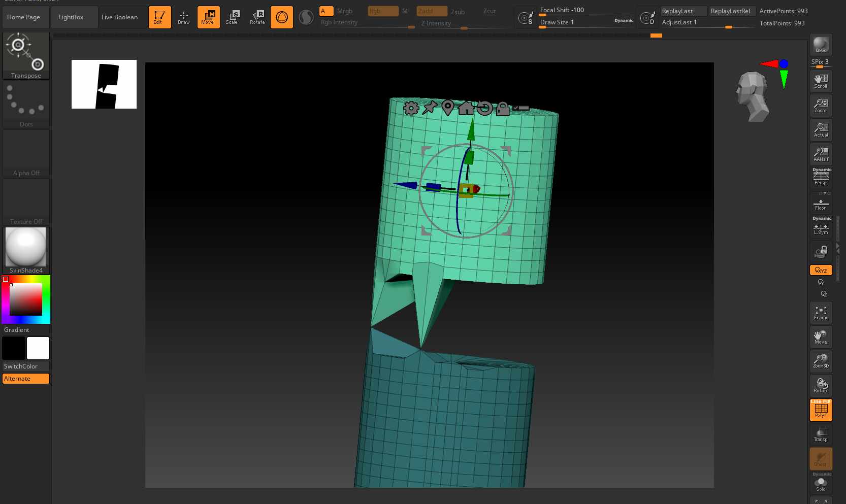Open the LightBox browser
846x504 pixels.
point(71,17)
